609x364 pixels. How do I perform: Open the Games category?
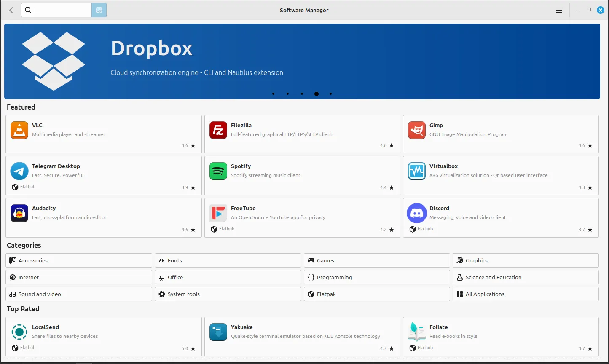(x=376, y=260)
